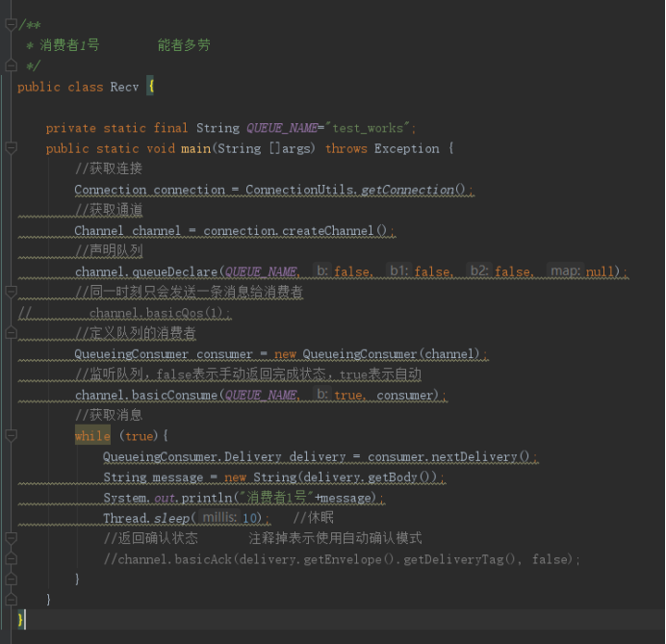Click QueueingConsumer.Delivery type name

click(x=192, y=456)
